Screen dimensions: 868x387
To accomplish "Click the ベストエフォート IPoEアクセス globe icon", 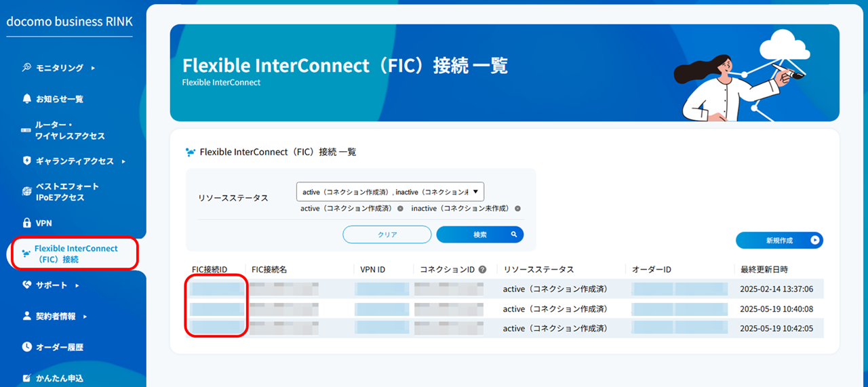I will 27,192.
